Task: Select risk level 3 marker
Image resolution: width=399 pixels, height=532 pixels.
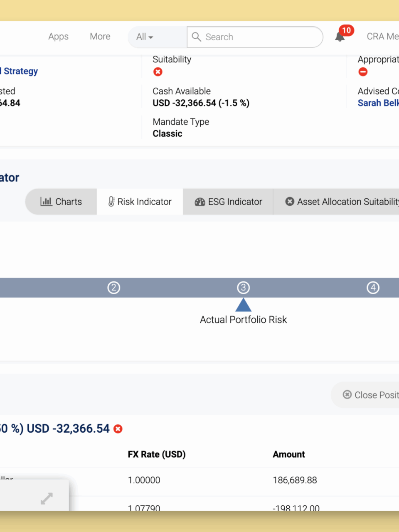Action: [x=243, y=288]
